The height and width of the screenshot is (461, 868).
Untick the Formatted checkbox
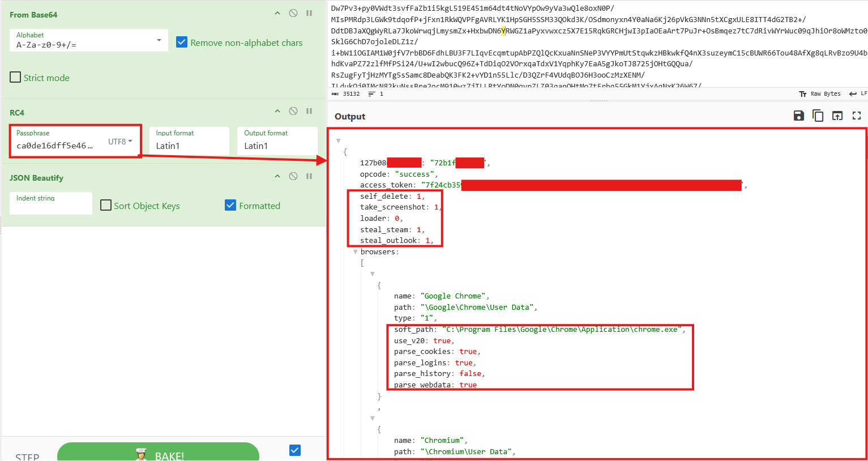(x=230, y=206)
